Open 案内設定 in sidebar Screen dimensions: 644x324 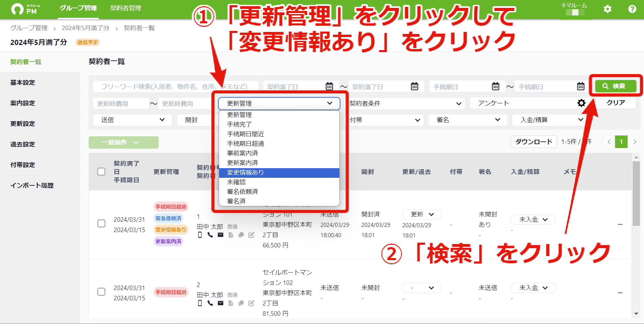40,103
